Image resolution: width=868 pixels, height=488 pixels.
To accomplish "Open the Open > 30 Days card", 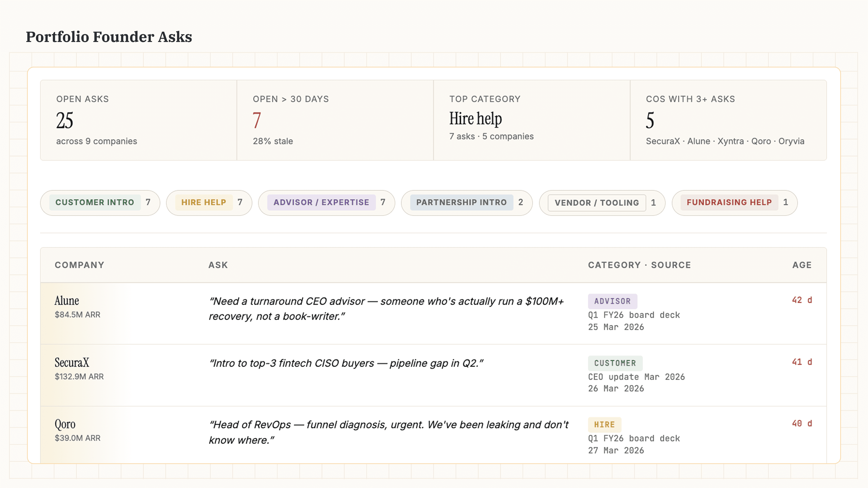I will [x=335, y=120].
